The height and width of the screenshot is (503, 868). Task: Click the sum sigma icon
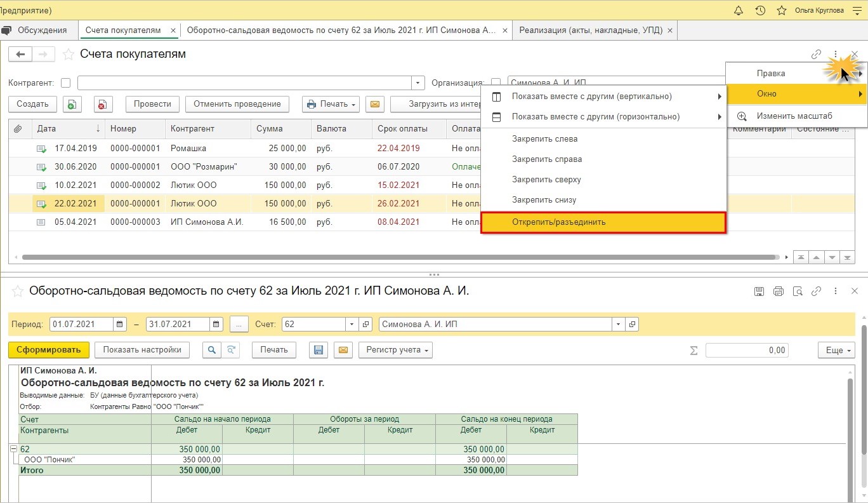[694, 351]
